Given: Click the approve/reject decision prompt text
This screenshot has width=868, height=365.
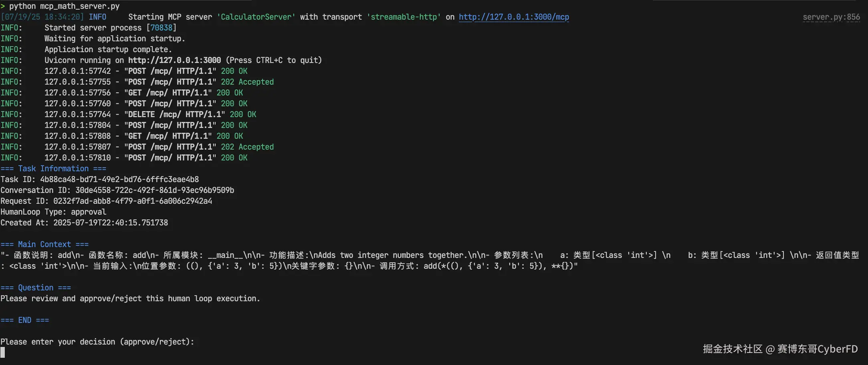Looking at the screenshot, I should coord(97,342).
